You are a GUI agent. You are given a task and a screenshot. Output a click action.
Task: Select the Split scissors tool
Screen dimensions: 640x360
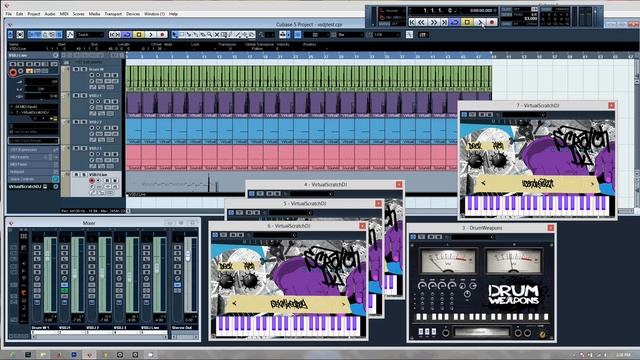point(189,35)
